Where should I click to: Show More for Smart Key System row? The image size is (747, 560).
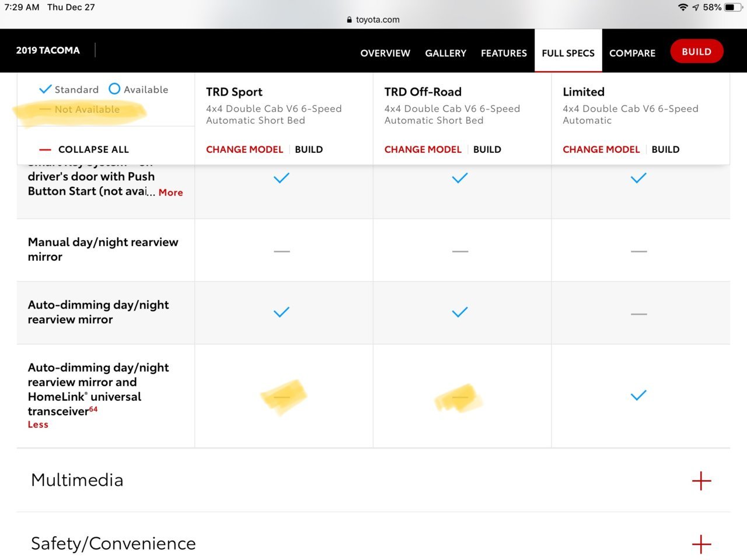170,192
